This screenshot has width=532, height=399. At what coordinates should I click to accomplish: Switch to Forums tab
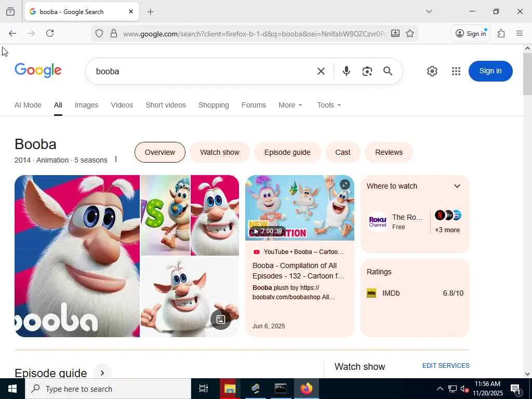[254, 105]
